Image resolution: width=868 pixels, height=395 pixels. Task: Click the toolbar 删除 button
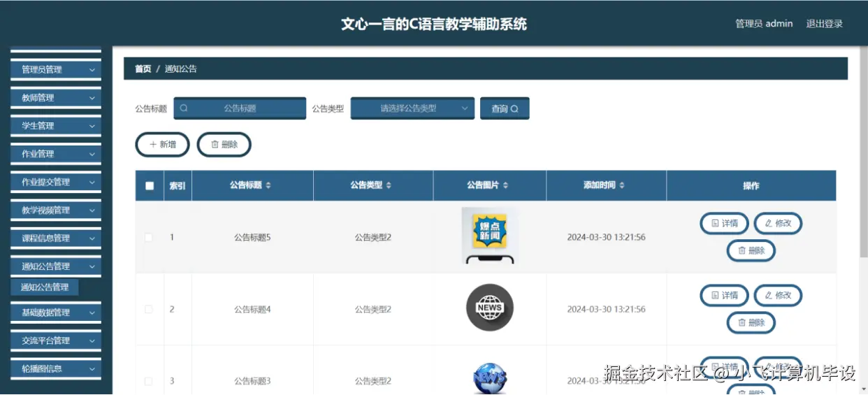pyautogui.click(x=224, y=145)
